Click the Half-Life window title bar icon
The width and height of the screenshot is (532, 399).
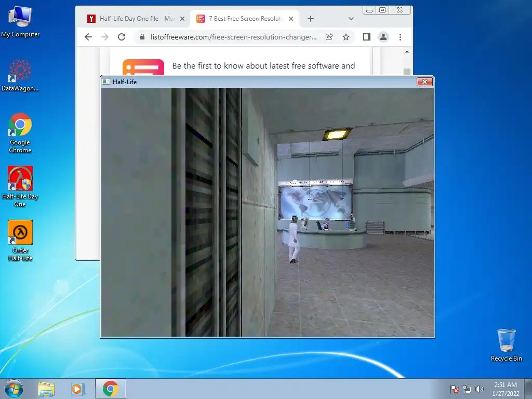(106, 82)
